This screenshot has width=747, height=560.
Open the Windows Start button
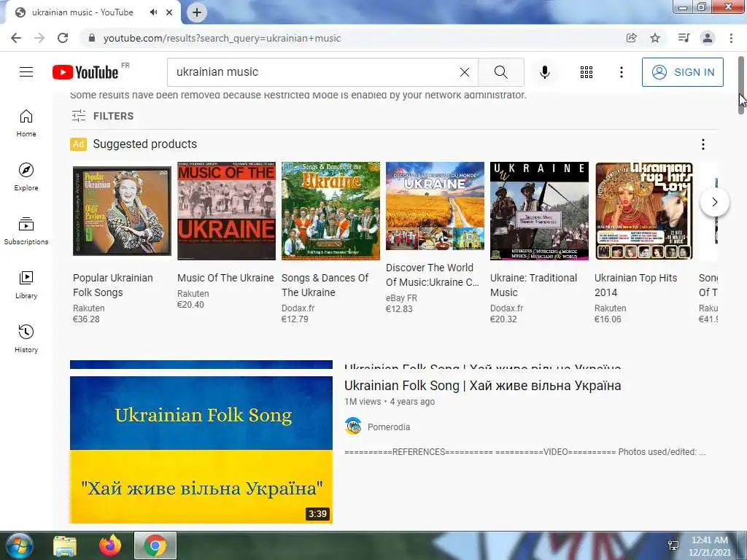[19, 545]
